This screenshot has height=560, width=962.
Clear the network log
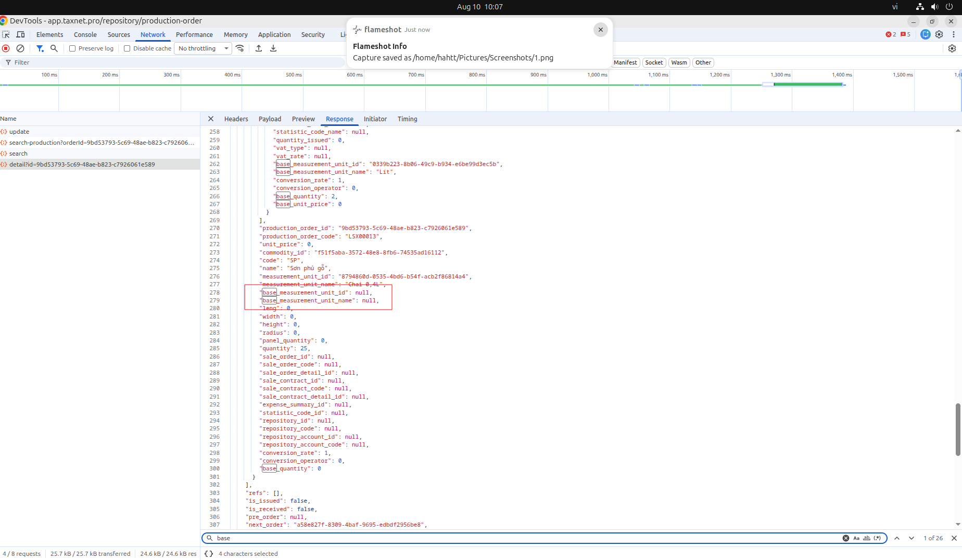[x=20, y=48]
